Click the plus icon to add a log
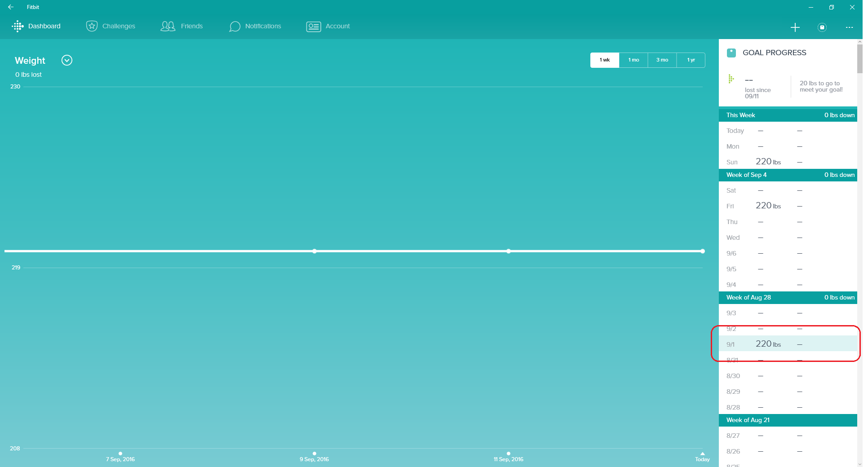Viewport: 868px width, 467px height. (x=795, y=27)
